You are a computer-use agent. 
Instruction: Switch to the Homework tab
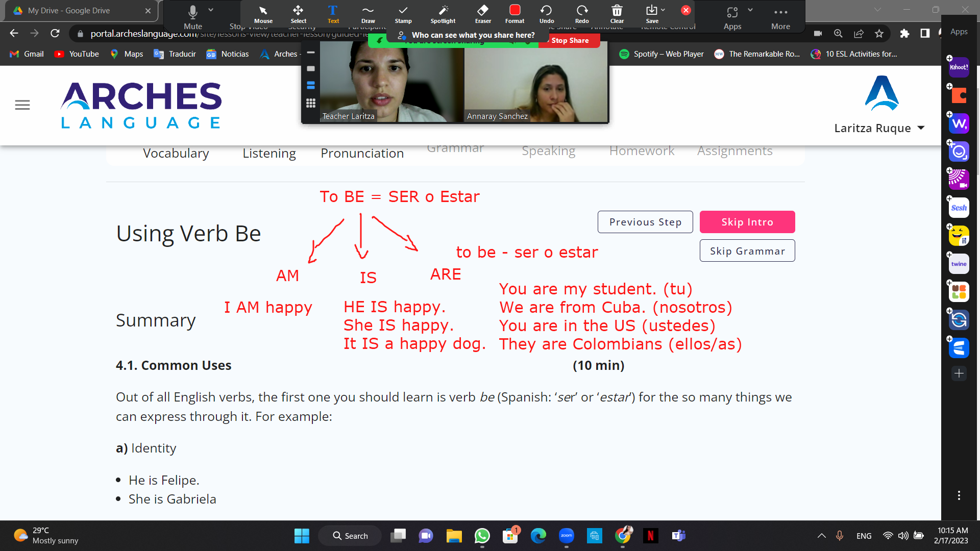point(642,151)
